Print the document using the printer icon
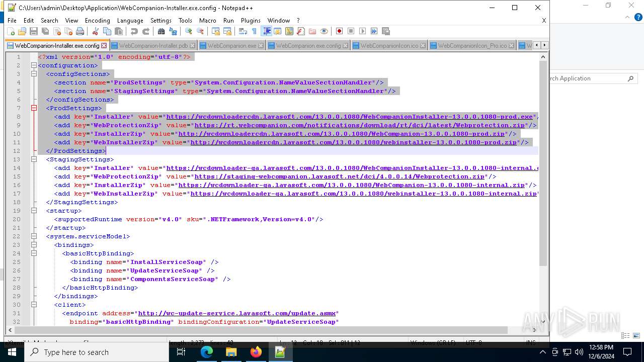 coord(80,31)
